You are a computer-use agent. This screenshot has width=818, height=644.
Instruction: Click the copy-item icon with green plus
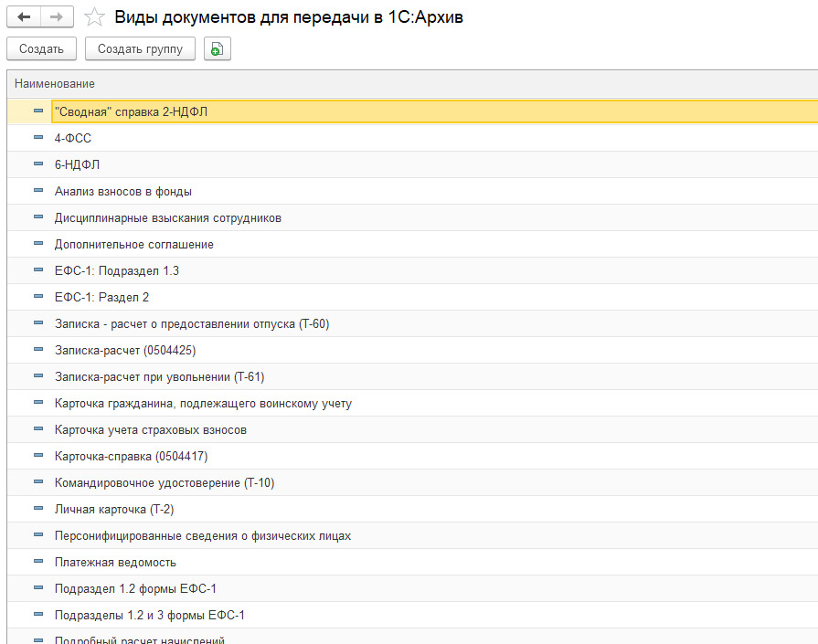pos(217,49)
